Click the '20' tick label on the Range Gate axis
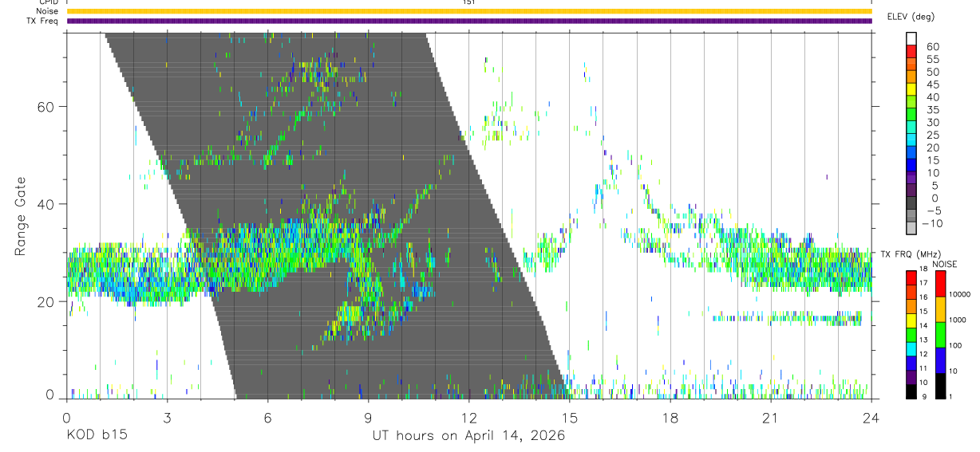 (45, 301)
